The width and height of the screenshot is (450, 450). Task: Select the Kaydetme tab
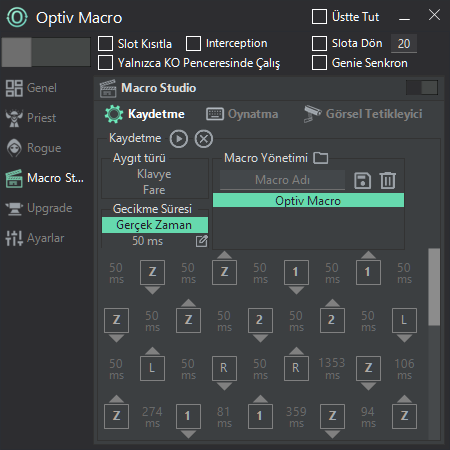[x=145, y=114]
